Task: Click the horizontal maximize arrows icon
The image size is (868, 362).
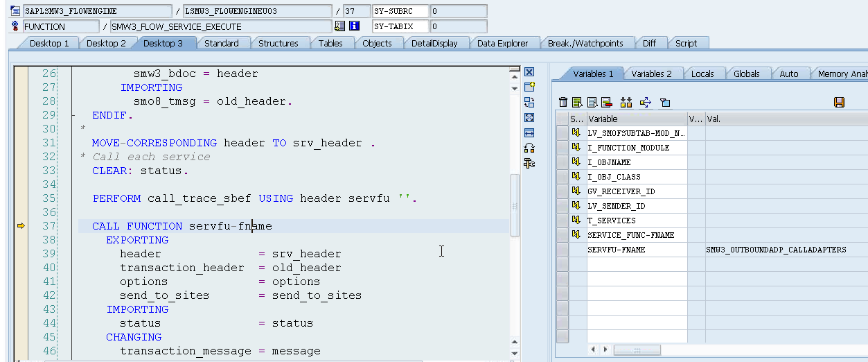Action: tap(529, 132)
